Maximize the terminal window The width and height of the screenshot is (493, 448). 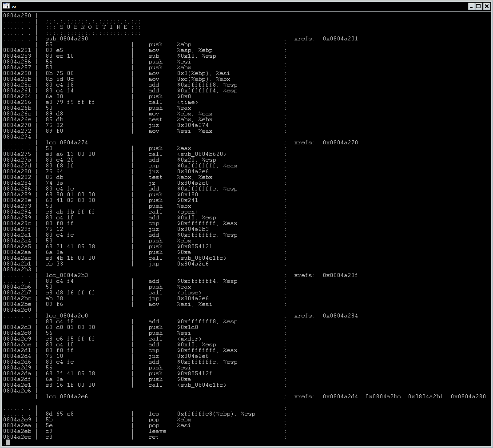click(x=478, y=6)
